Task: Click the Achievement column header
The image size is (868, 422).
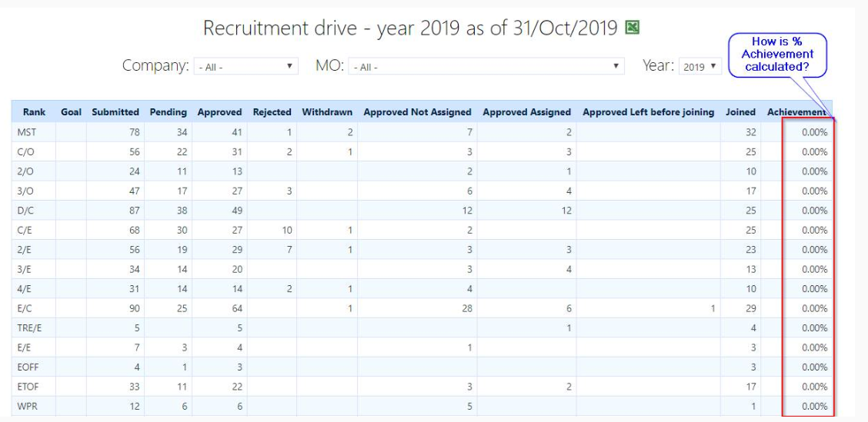Action: (796, 111)
